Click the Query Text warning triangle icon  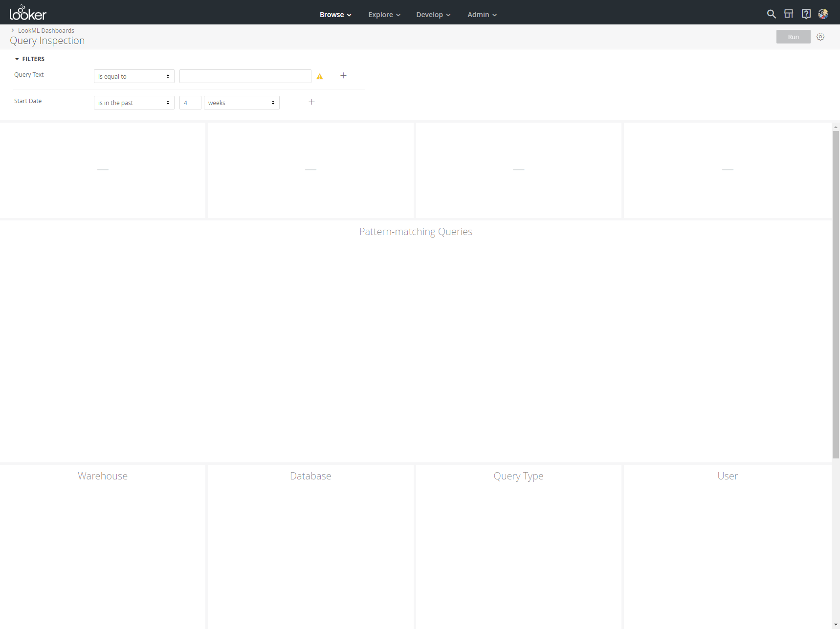point(320,76)
